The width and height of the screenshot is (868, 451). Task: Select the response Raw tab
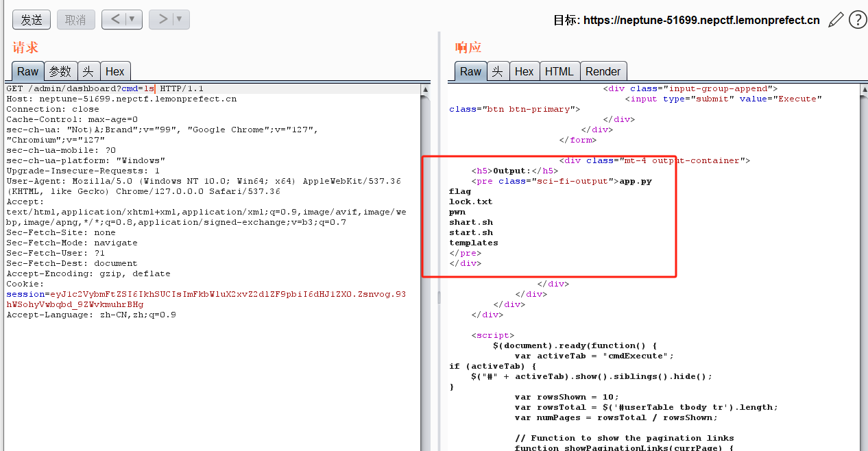(x=470, y=71)
